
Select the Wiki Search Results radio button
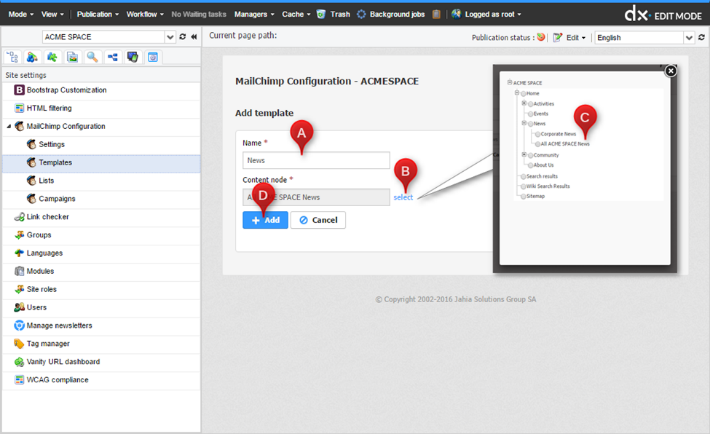click(523, 186)
